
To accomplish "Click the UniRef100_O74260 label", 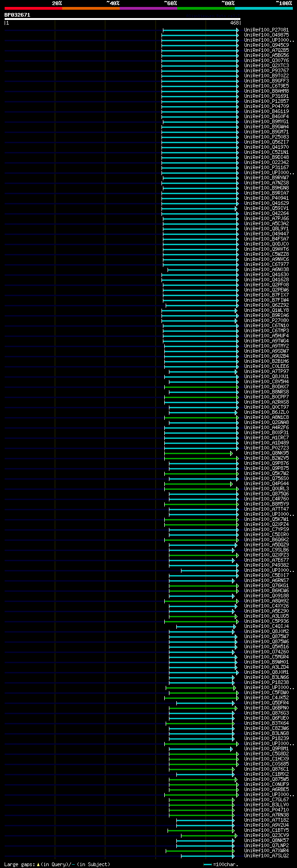I will coord(266,652).
